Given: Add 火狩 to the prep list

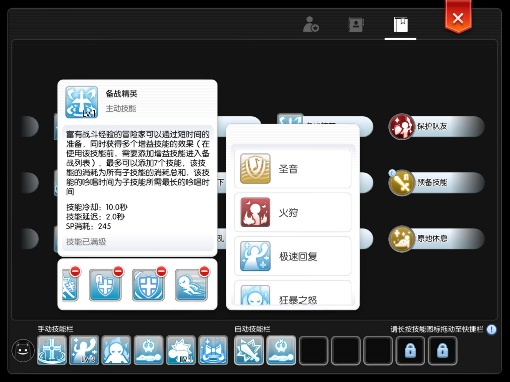Looking at the screenshot, I should click(293, 212).
